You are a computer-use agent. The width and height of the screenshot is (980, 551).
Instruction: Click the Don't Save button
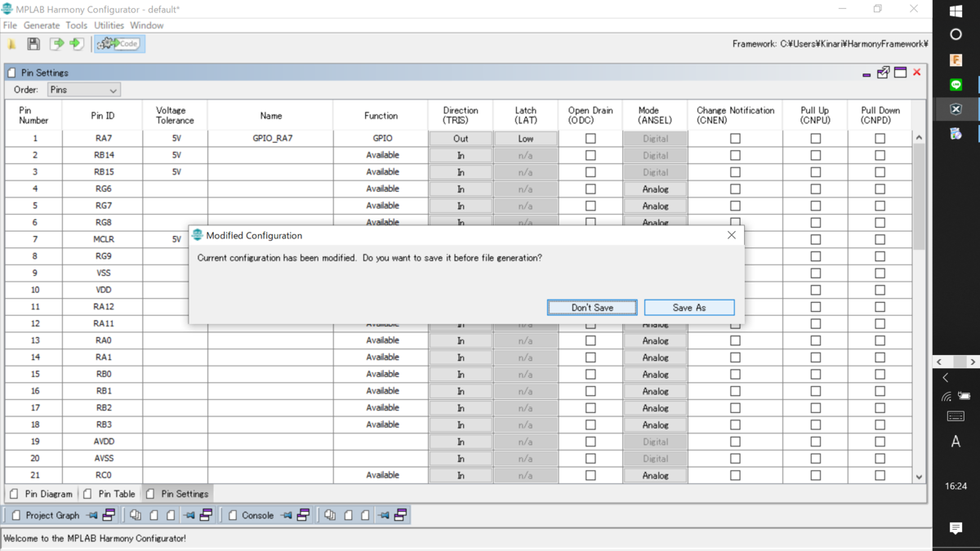(x=592, y=308)
